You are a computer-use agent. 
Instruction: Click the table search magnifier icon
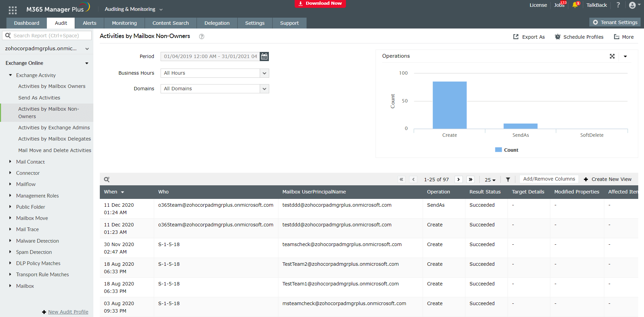(x=107, y=180)
